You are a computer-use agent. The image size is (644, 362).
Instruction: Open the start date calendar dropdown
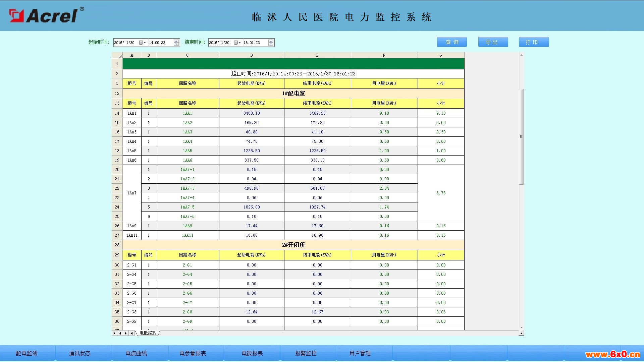pyautogui.click(x=143, y=43)
